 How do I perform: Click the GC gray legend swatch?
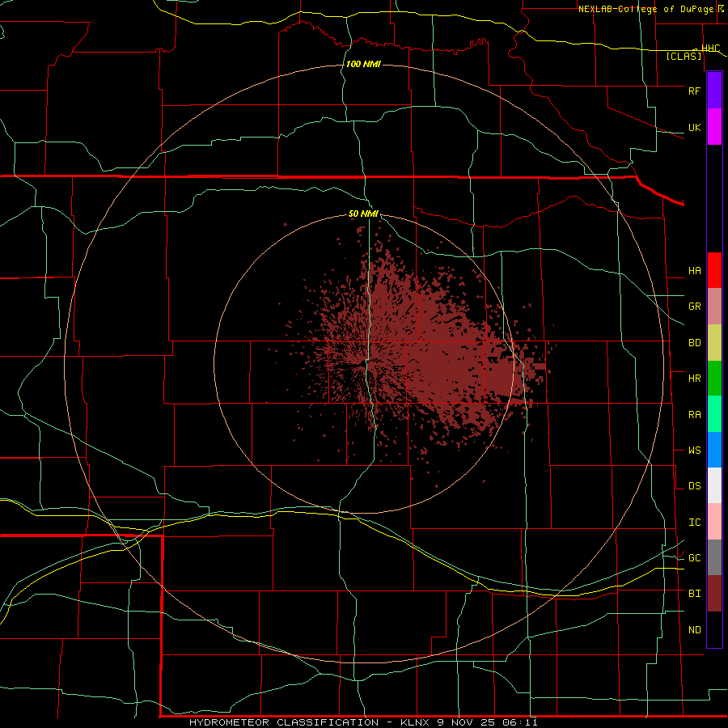coord(714,557)
